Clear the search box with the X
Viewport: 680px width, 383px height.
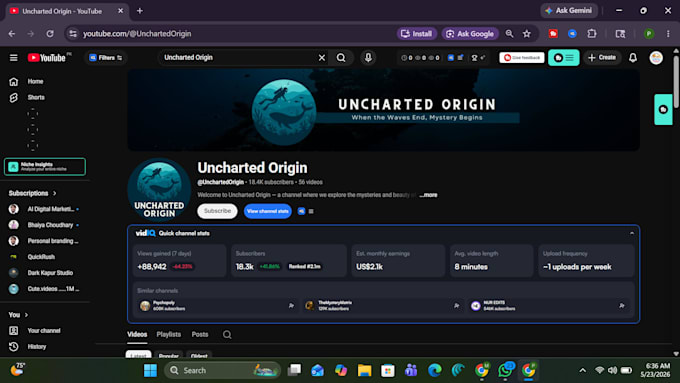[x=322, y=58]
